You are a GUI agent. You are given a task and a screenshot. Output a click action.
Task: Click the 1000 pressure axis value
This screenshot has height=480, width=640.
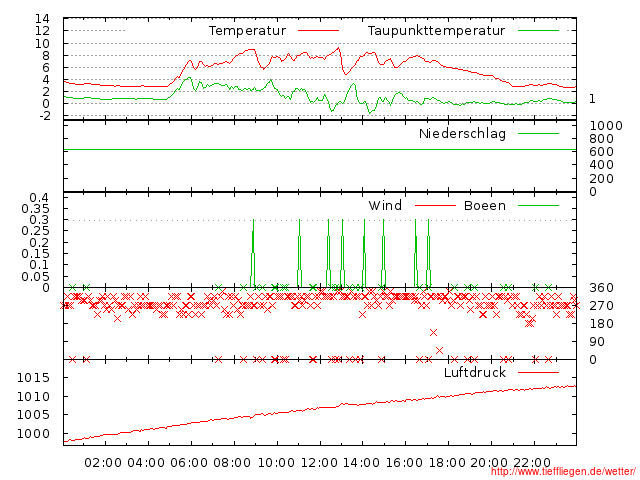pos(33,434)
